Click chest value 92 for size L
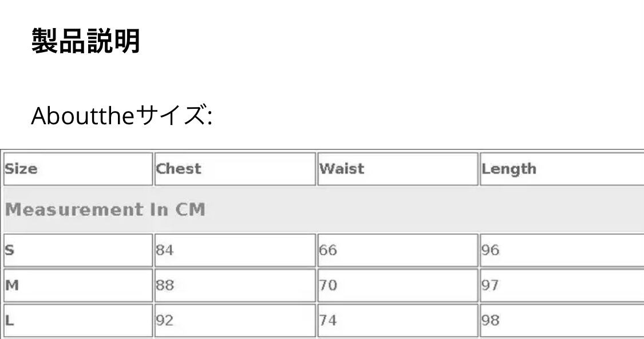Viewport: 644px width, 339px height. click(x=165, y=321)
